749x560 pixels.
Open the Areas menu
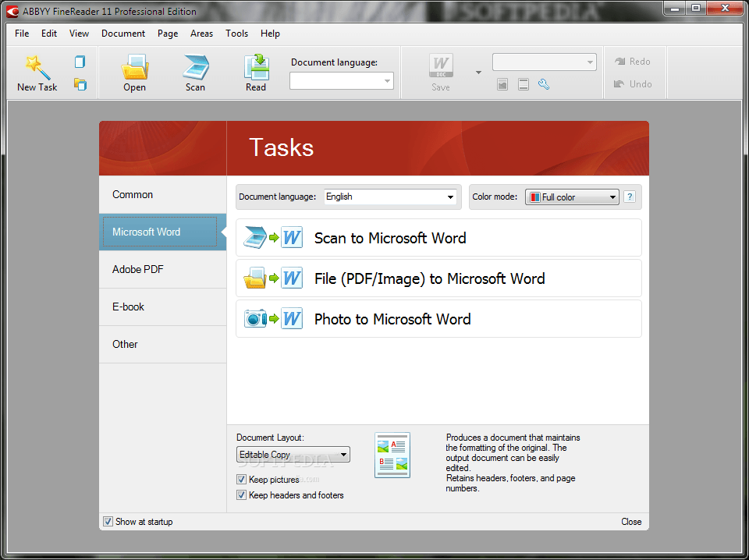[201, 34]
